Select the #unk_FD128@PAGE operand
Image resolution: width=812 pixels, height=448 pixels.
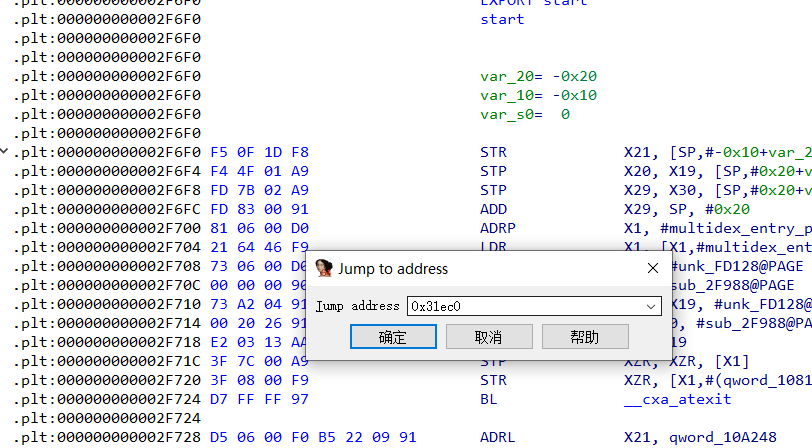(x=738, y=266)
